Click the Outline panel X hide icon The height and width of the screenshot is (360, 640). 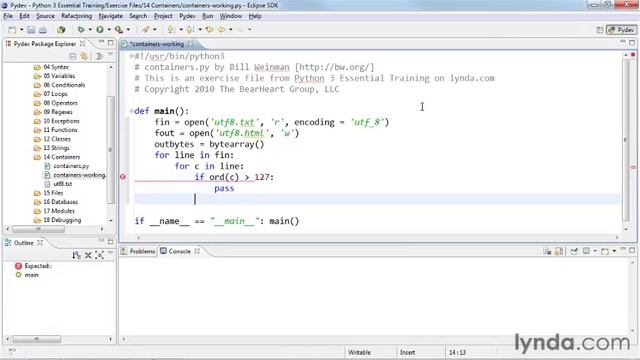(88, 255)
